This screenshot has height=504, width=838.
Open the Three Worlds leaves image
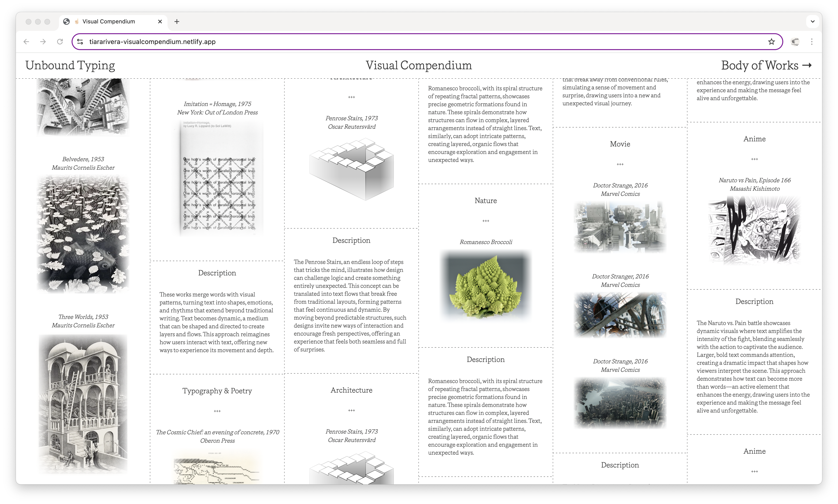[83, 234]
